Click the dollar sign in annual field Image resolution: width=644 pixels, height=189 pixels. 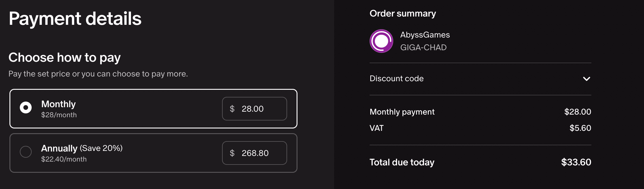[x=232, y=153]
